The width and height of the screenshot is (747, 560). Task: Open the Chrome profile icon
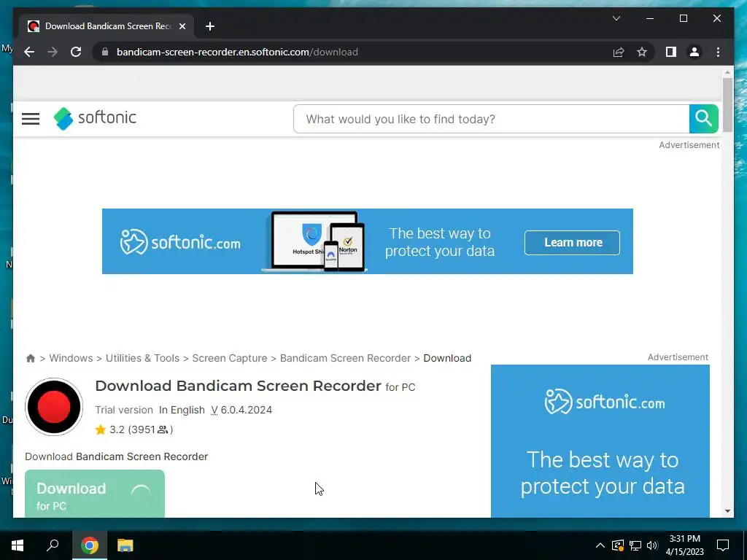click(694, 52)
